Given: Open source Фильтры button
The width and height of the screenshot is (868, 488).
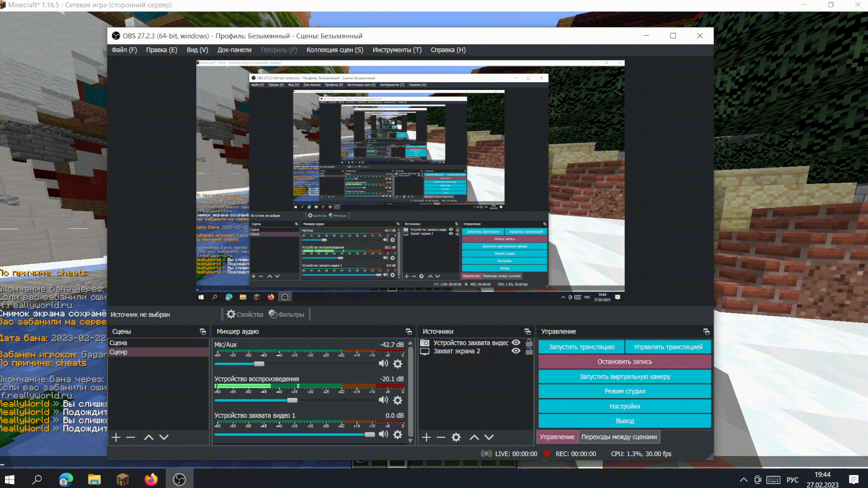Looking at the screenshot, I should pos(287,314).
